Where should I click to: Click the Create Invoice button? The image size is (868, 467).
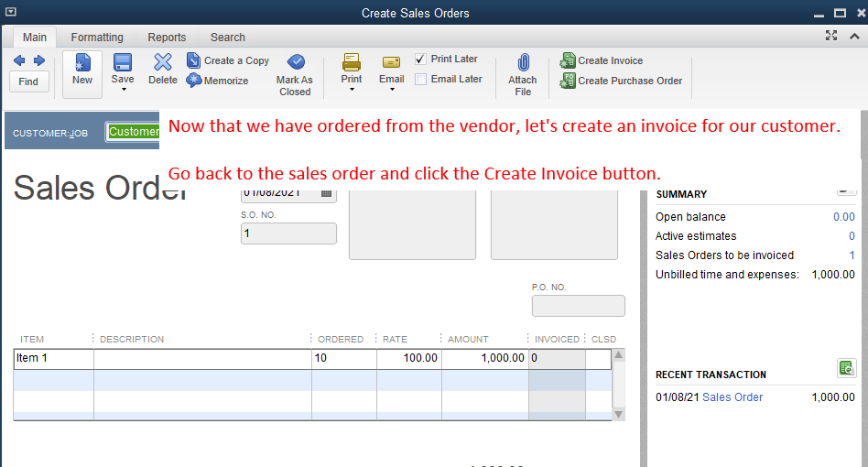pyautogui.click(x=602, y=60)
